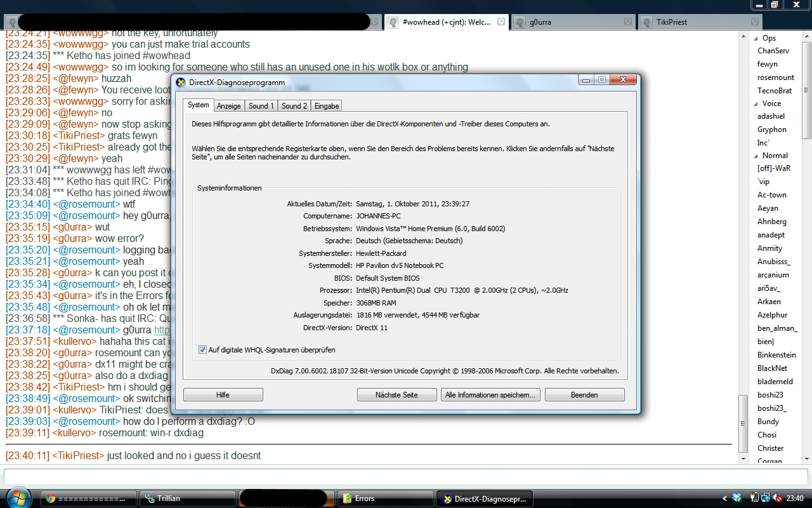Select BlackNet in the user list
Screen dimensions: 812x508
coord(773,368)
